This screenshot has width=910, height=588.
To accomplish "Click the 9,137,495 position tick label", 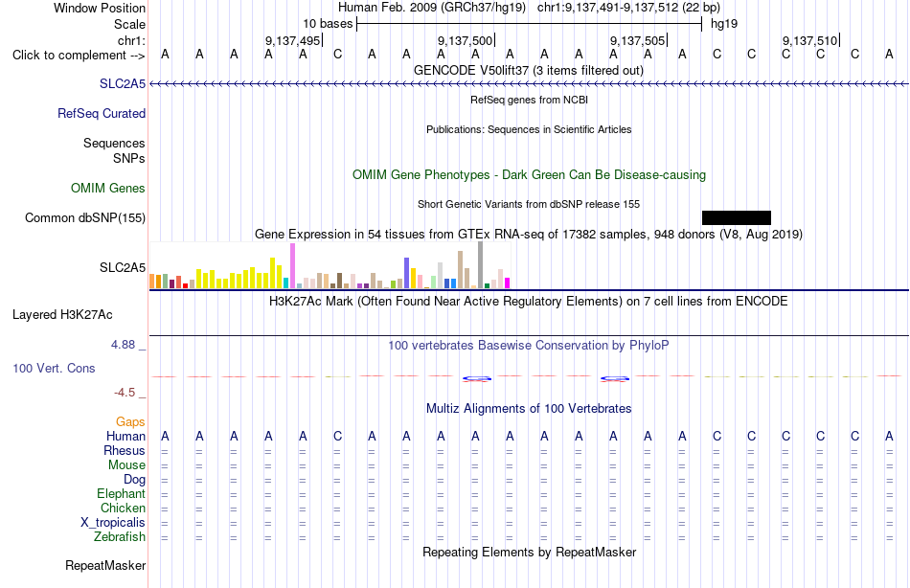I will pos(292,40).
